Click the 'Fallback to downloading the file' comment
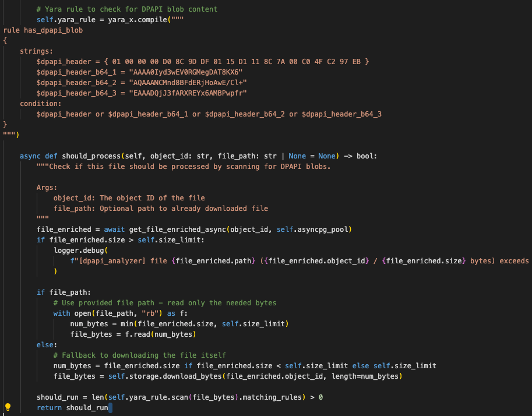Image resolution: width=532 pixels, height=416 pixels. click(143, 355)
